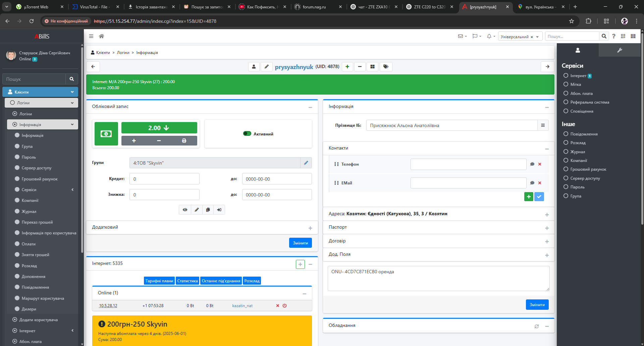Select the Інтернет service radio item
The height and width of the screenshot is (346, 644).
point(566,75)
